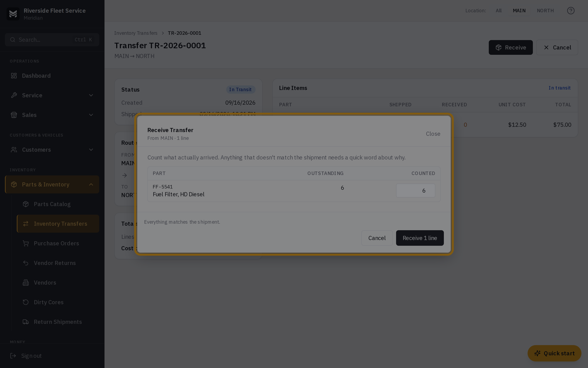Image resolution: width=588 pixels, height=368 pixels.
Task: Collapse the Parts & Inventory chevron
Action: [91, 184]
